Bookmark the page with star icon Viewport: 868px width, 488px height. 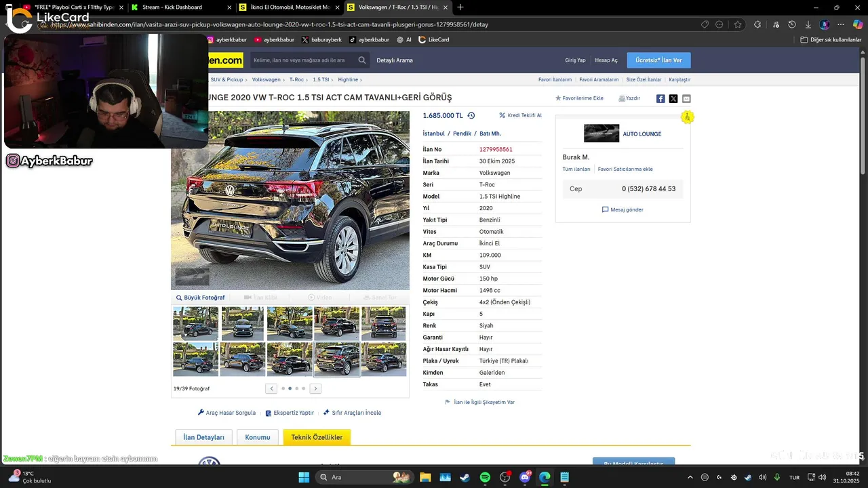coord(738,24)
